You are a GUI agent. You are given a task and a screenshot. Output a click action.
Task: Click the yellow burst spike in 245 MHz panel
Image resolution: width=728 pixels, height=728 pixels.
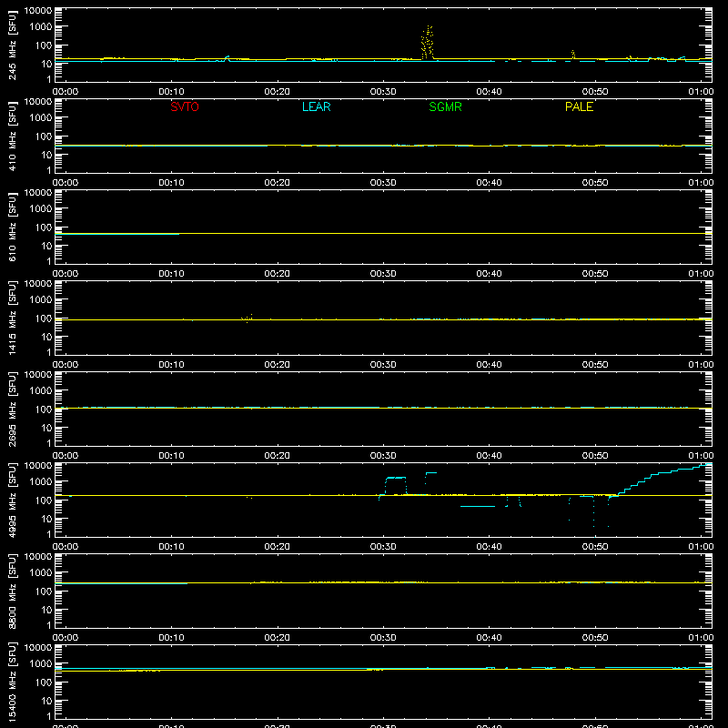427,42
